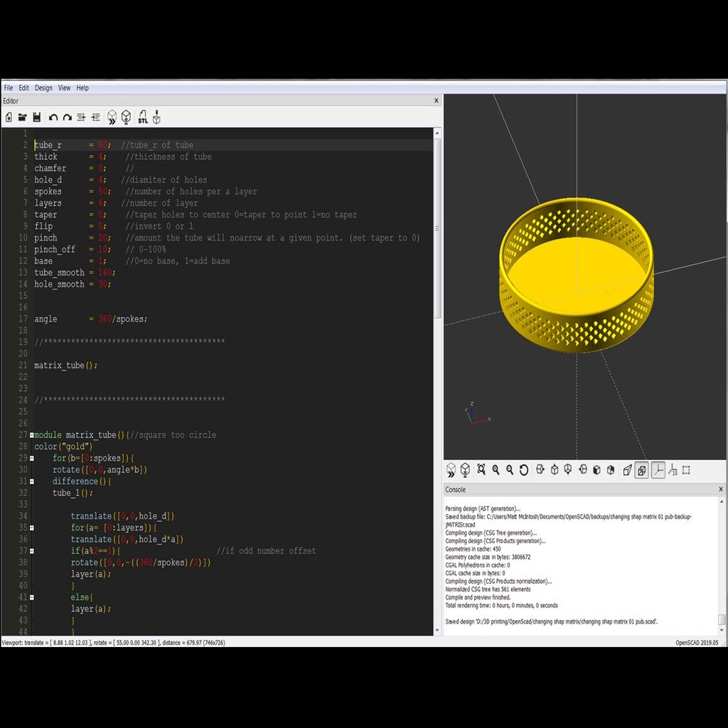Enable show edges in viewport toolbar
The height and width of the screenshot is (728, 728).
[x=686, y=470]
